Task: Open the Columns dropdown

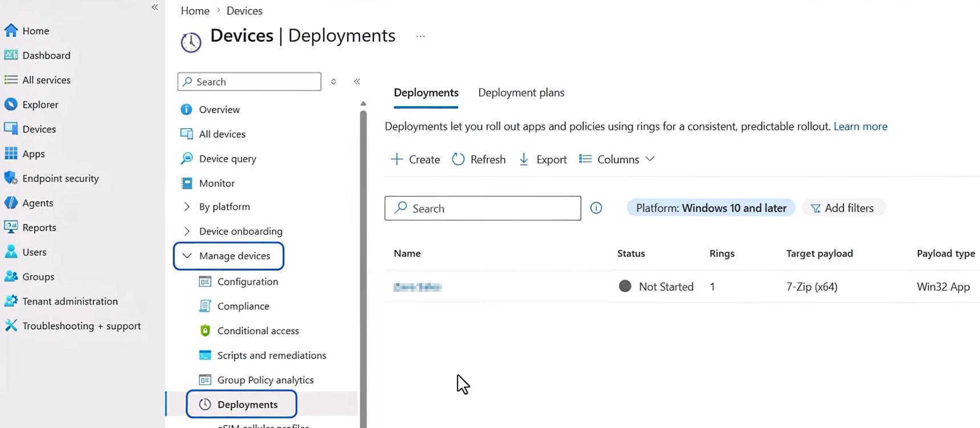Action: click(x=616, y=160)
